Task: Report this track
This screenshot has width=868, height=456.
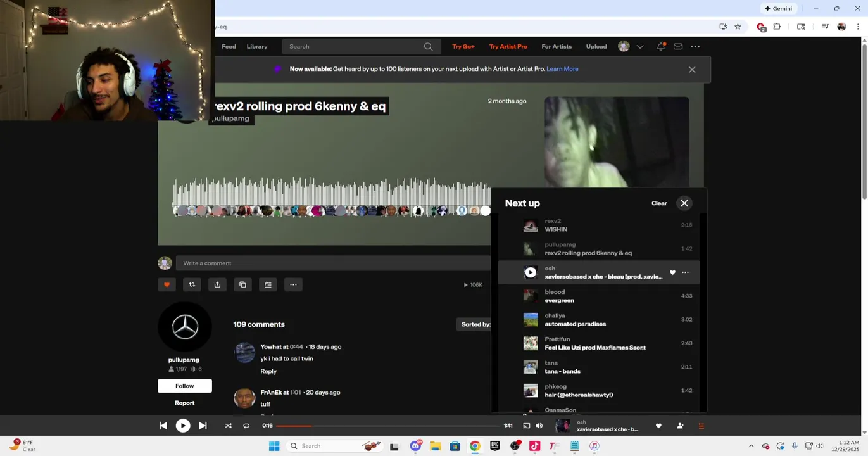Action: (x=185, y=403)
